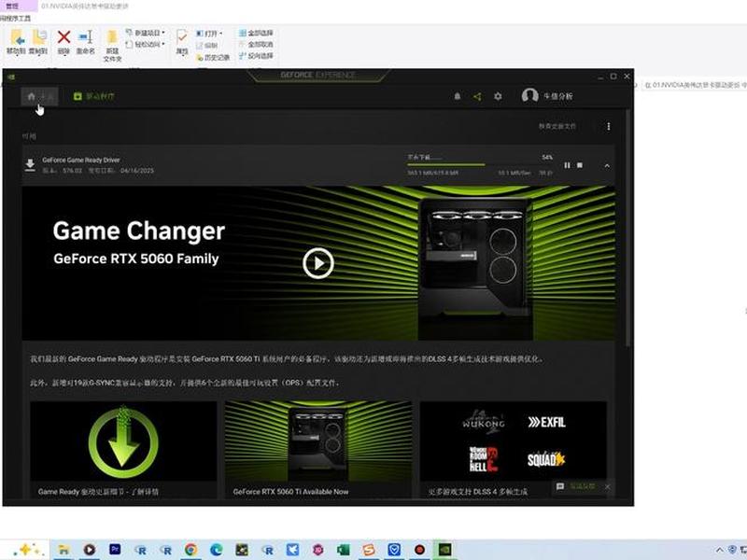
Task: Click the GeForce Experience vertical scrollbar
Action: [628, 228]
